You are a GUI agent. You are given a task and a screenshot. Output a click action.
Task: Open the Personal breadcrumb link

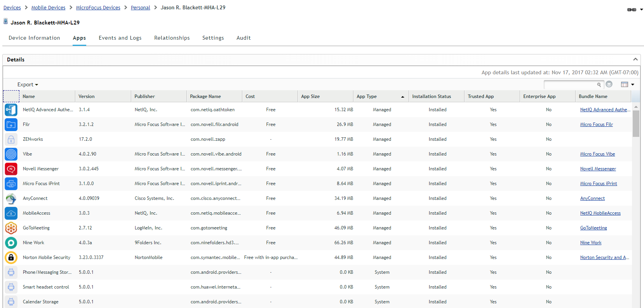click(x=140, y=7)
